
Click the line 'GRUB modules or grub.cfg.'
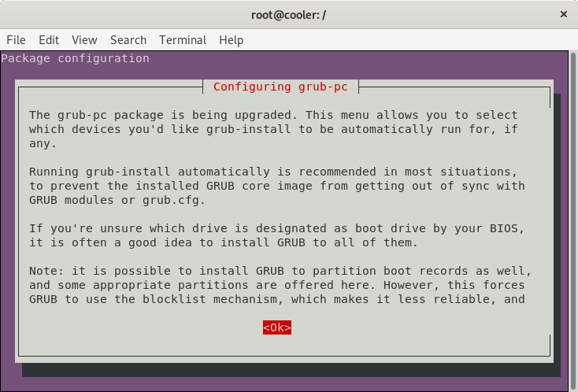click(117, 201)
